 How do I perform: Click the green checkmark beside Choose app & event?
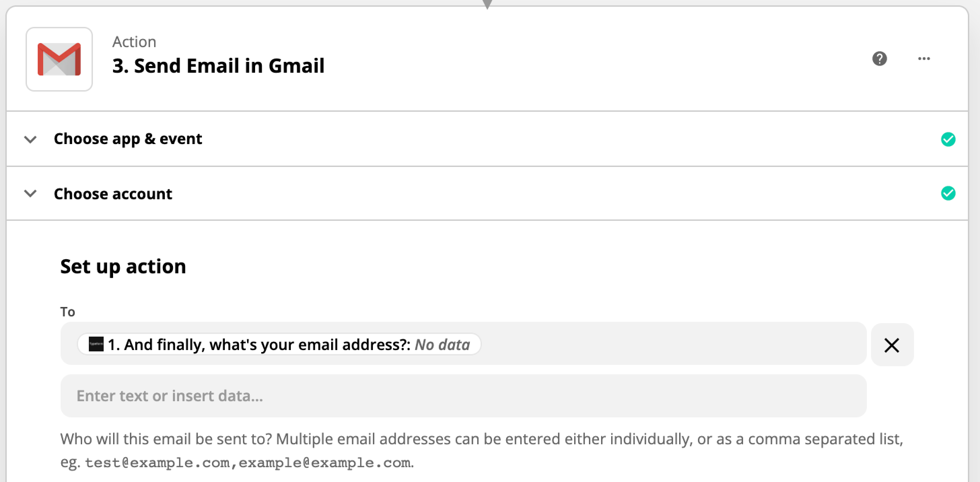pos(948,139)
